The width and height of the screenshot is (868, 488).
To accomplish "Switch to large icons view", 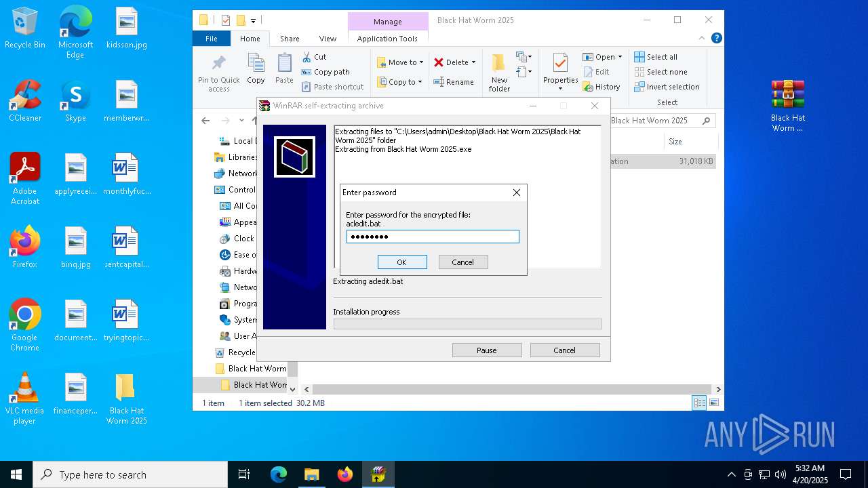I will pos(713,403).
